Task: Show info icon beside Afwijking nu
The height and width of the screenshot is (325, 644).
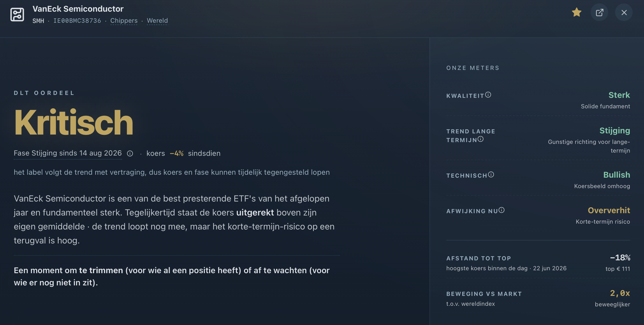Action: 502,210
